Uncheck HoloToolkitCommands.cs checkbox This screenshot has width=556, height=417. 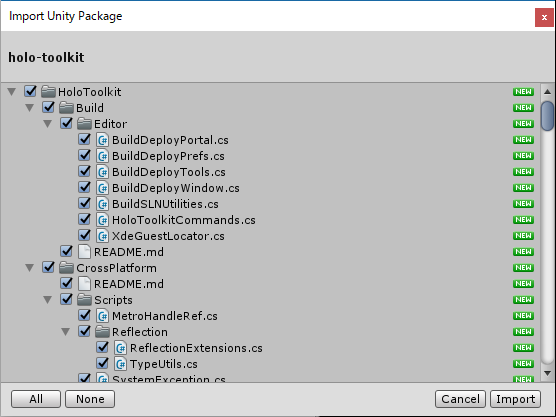(85, 219)
